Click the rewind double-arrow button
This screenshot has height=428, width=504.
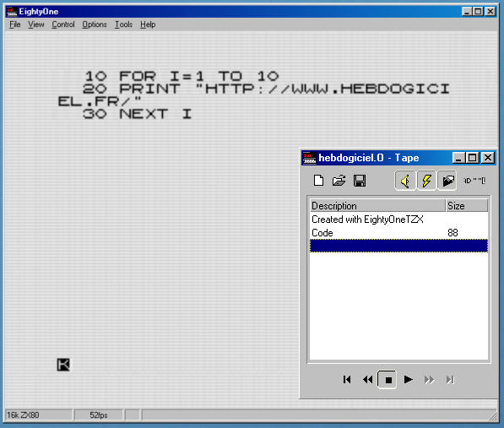point(367,380)
